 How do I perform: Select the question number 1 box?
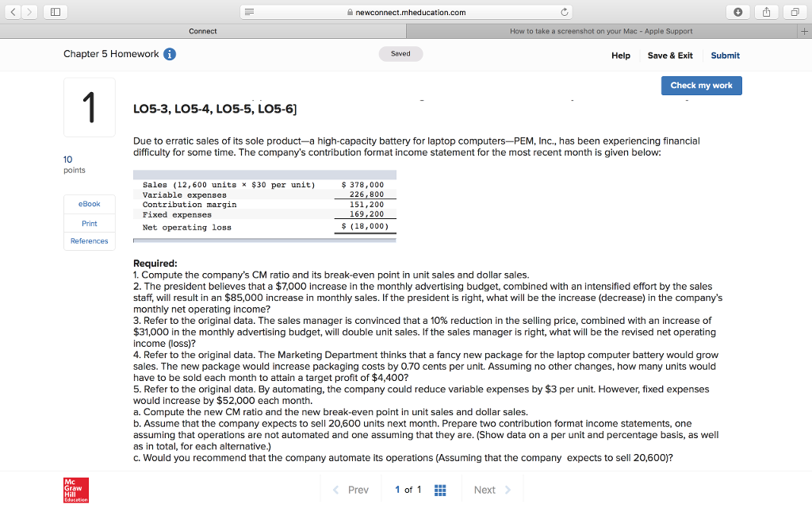click(x=90, y=107)
